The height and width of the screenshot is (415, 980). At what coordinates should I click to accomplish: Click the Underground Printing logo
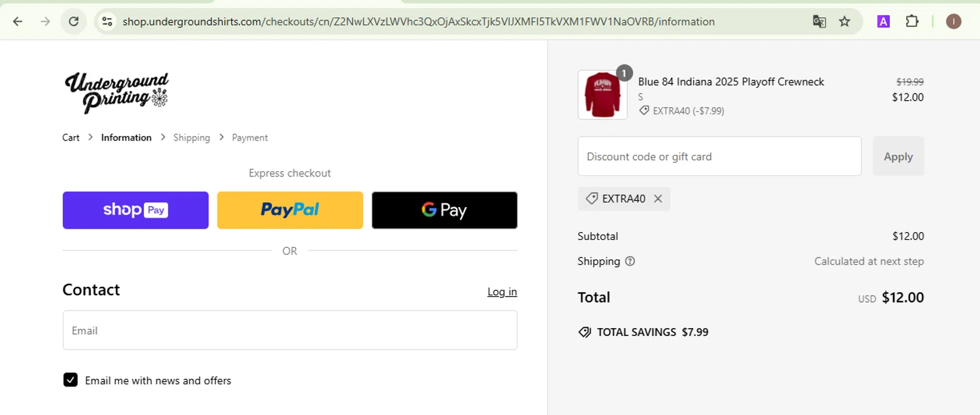[x=116, y=93]
